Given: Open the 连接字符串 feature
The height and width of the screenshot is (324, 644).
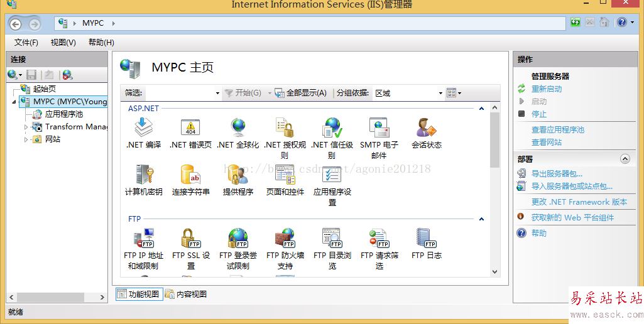Looking at the screenshot, I should point(190,180).
